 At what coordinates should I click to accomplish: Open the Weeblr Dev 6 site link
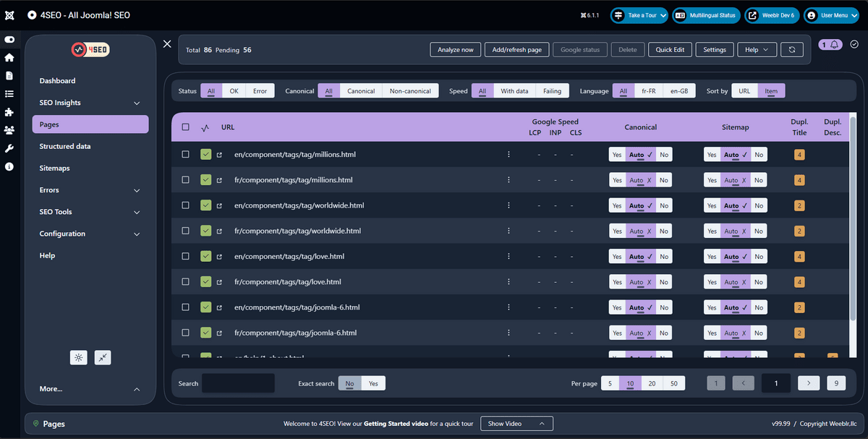pyautogui.click(x=771, y=15)
